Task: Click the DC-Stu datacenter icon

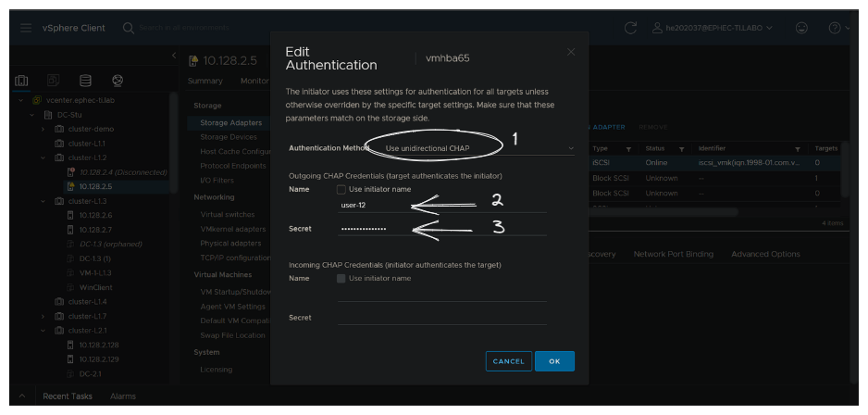Action: (x=48, y=115)
